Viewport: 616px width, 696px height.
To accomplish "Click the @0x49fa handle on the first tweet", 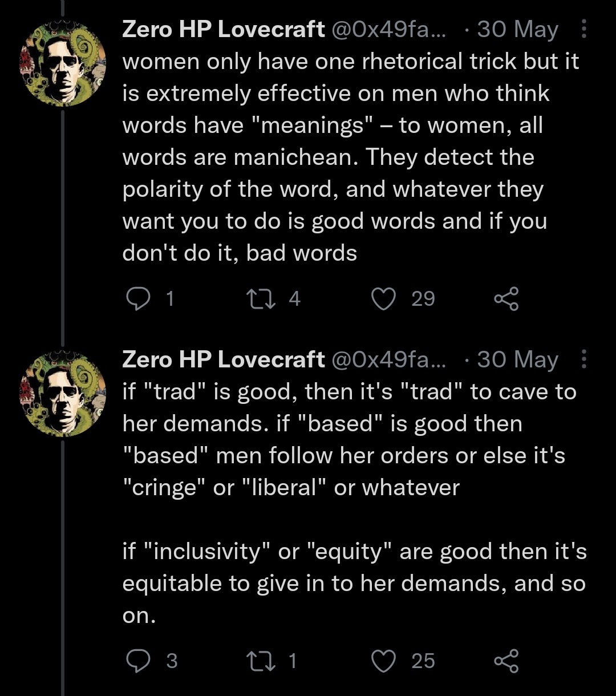I will click(389, 29).
